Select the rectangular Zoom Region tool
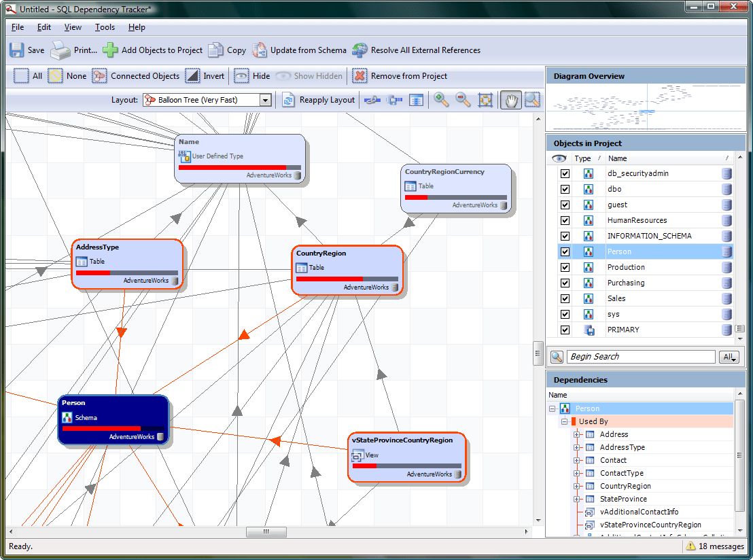Image resolution: width=753 pixels, height=560 pixels. coord(531,100)
